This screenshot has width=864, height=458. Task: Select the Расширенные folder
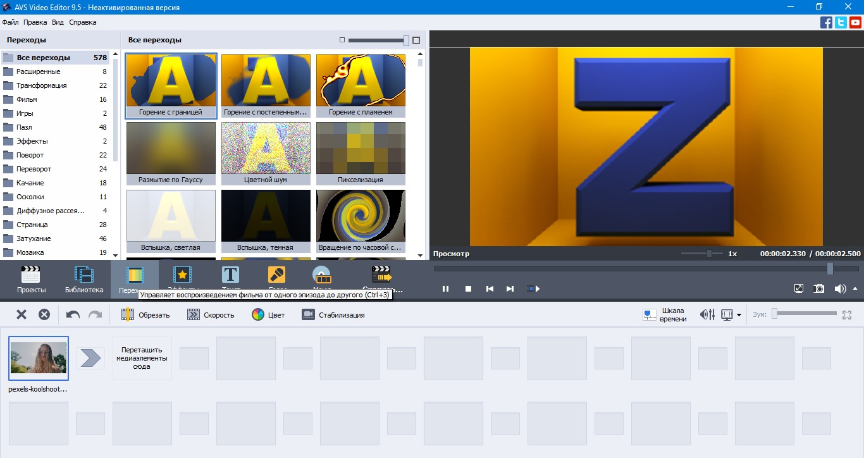[x=55, y=72]
